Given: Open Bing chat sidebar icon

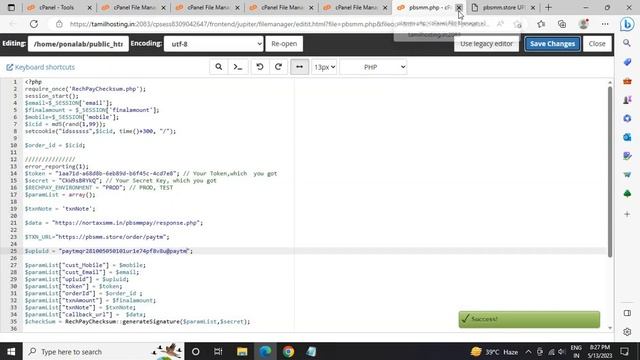Looking at the screenshot, I should point(627,24).
